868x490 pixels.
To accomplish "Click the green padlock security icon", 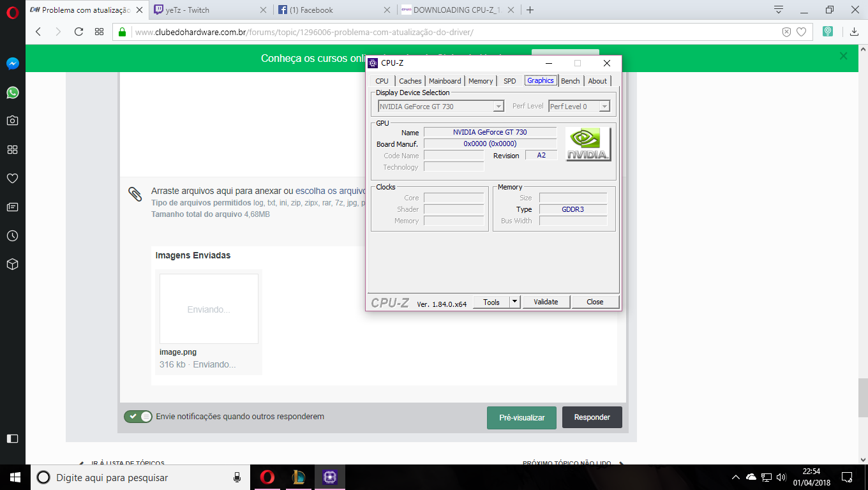I will (123, 32).
